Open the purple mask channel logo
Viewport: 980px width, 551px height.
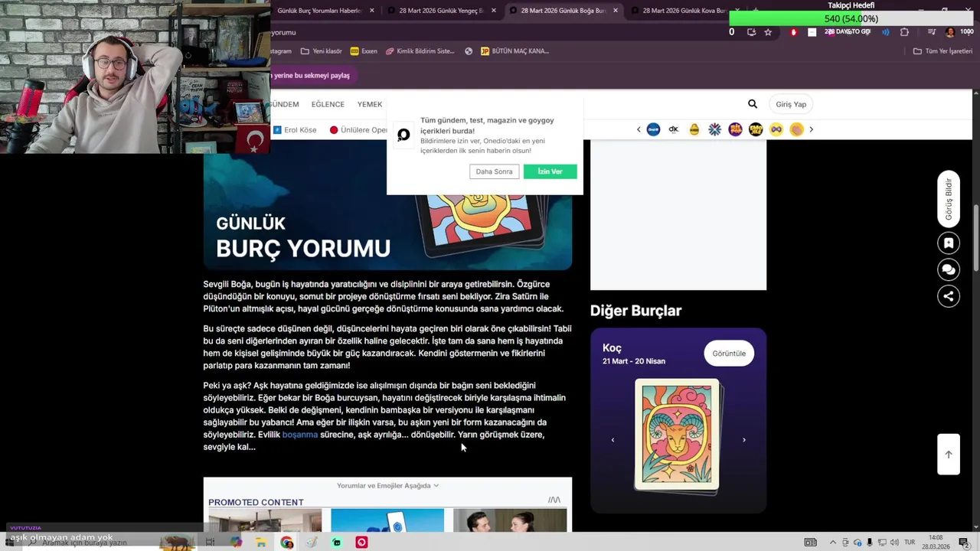(776, 129)
